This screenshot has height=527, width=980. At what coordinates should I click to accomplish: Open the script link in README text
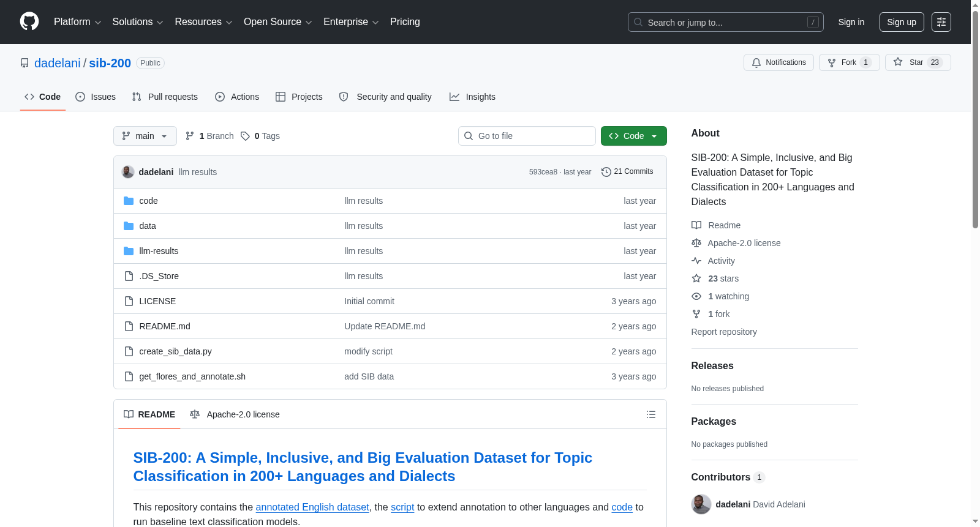[x=402, y=507]
